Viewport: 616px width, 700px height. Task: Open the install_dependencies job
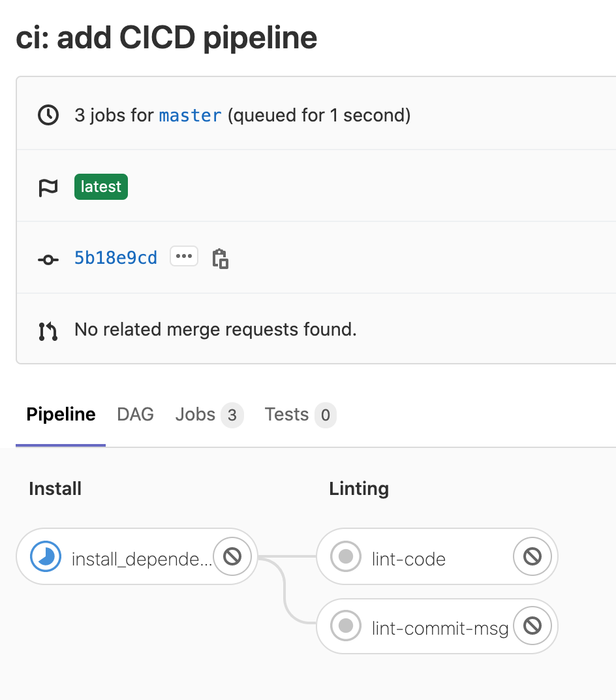tap(140, 559)
